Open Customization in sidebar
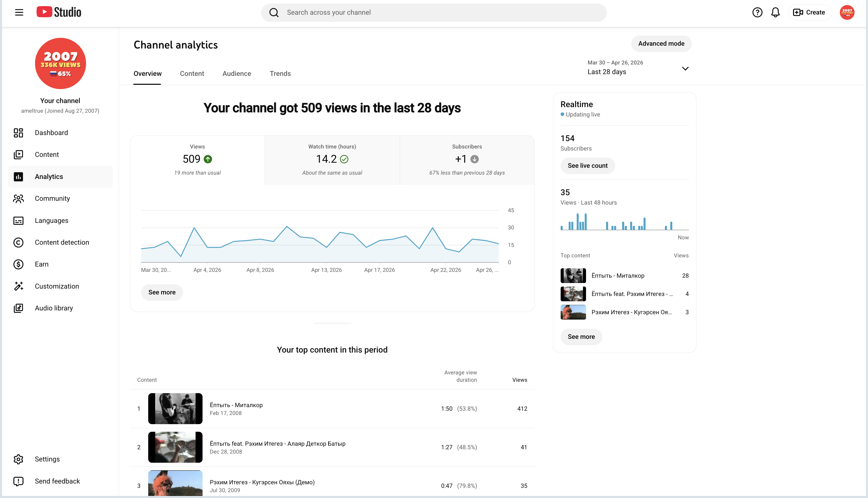This screenshot has height=498, width=868. pos(57,286)
